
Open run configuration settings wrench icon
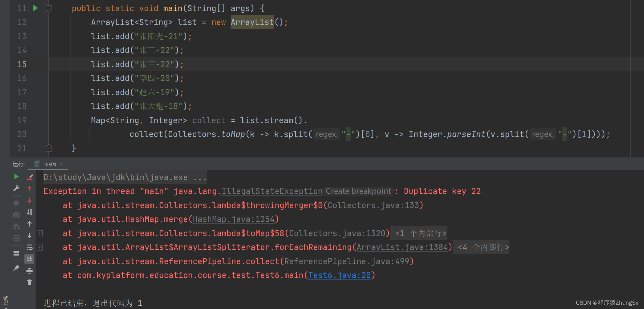tap(17, 189)
